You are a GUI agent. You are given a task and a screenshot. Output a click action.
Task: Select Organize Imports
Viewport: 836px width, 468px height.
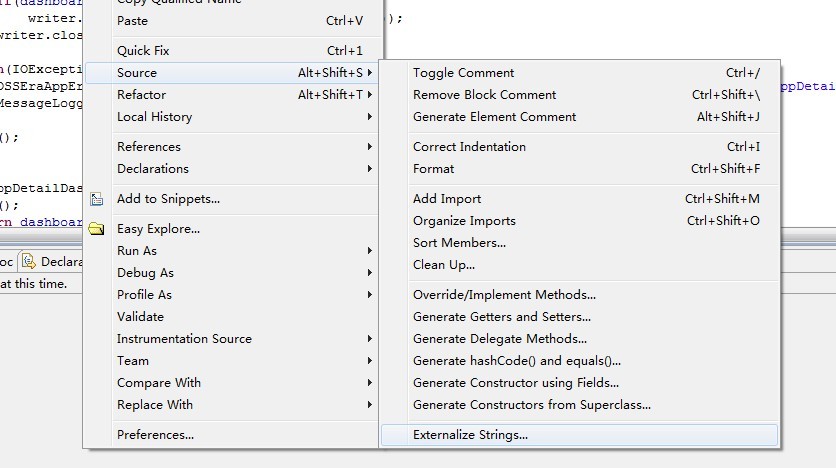coord(464,221)
